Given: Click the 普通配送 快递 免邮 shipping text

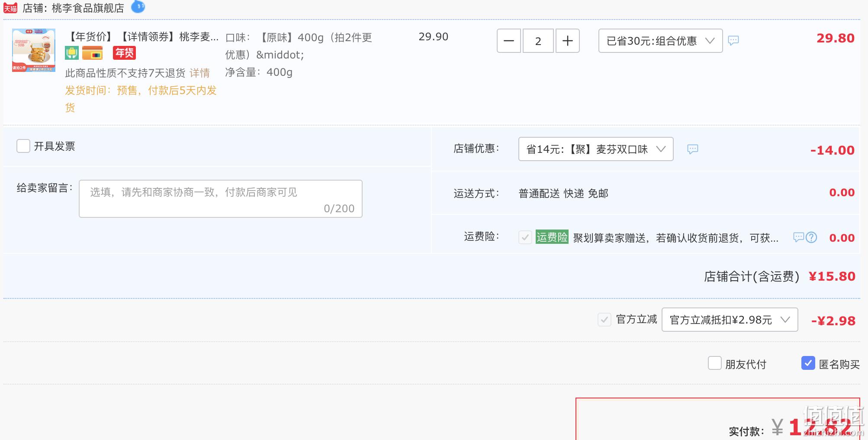Looking at the screenshot, I should [x=563, y=193].
